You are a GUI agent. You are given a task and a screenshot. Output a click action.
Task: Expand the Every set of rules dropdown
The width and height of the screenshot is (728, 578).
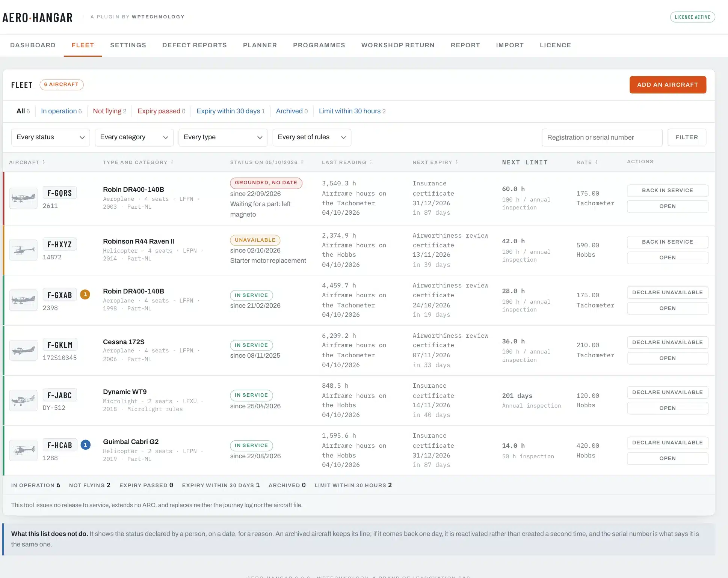[312, 137]
